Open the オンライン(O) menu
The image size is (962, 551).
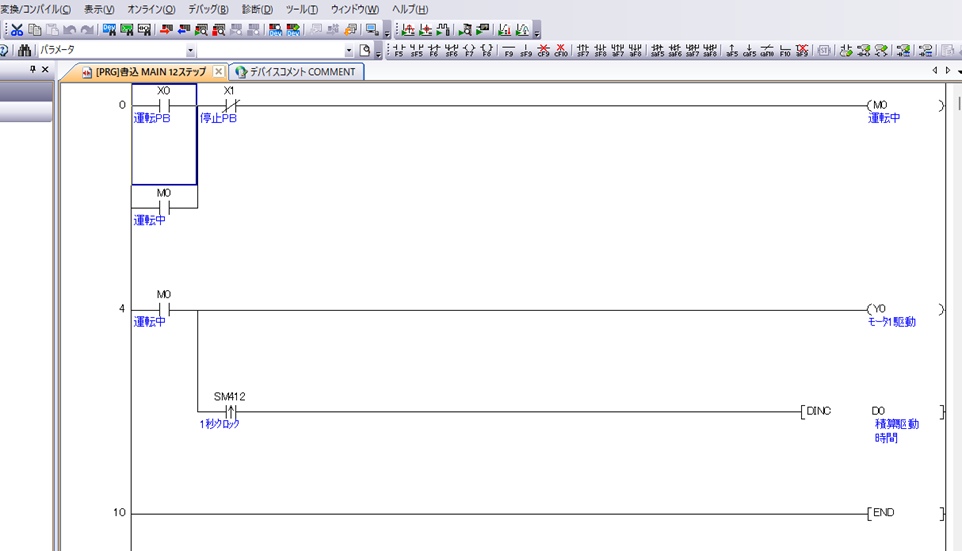click(x=151, y=9)
